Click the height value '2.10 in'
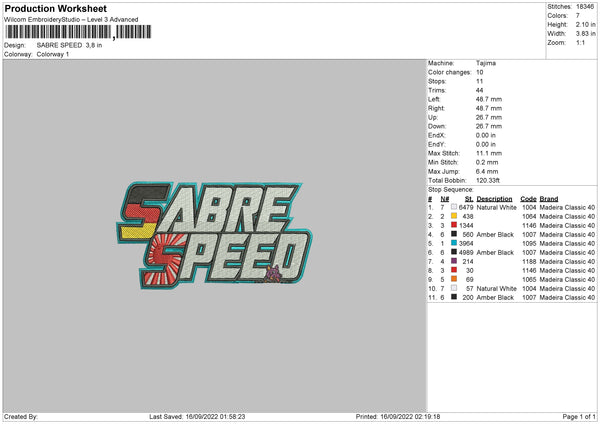The image size is (600, 424). (x=586, y=24)
